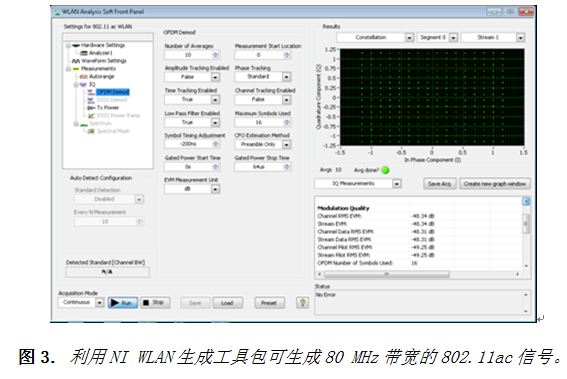Click the Hardware Settings node icon
This screenshot has width=567, height=379.
click(76, 46)
